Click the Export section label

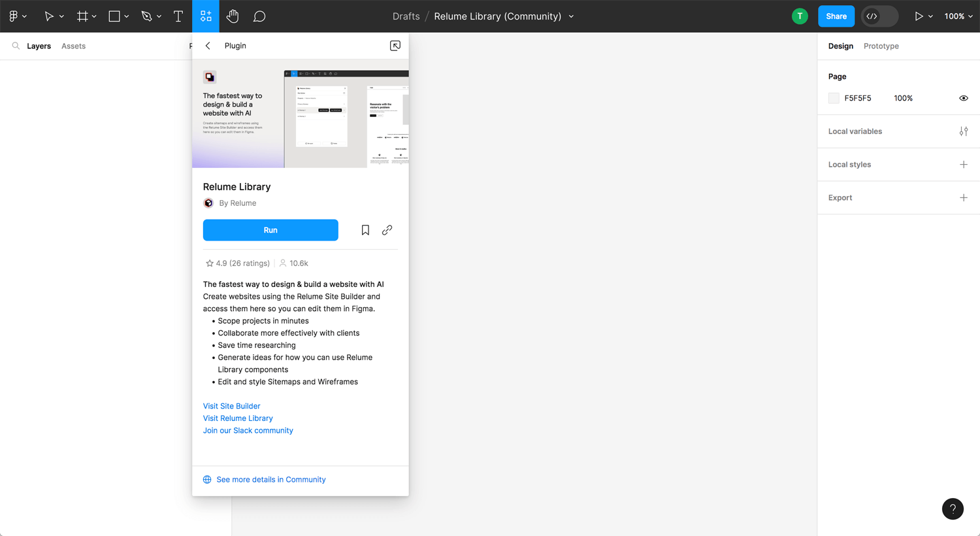(840, 197)
